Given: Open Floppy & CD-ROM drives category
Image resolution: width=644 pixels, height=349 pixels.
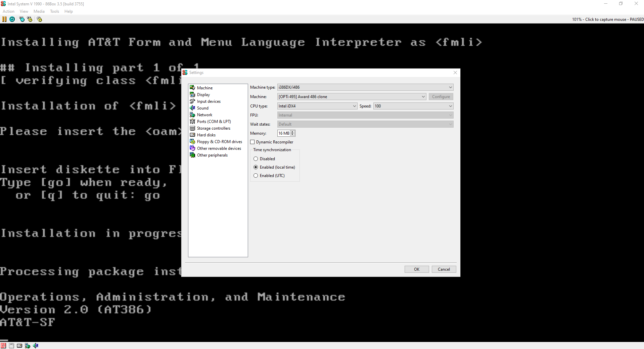Looking at the screenshot, I should (219, 142).
